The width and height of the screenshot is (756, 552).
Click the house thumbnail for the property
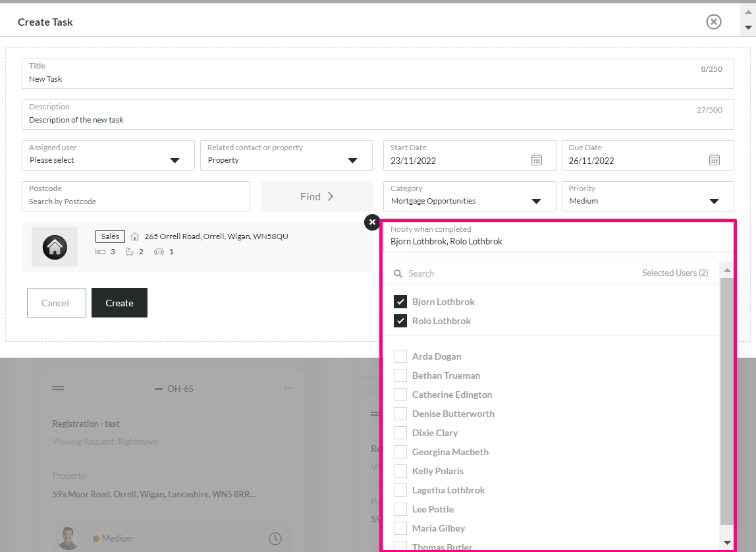pyautogui.click(x=55, y=247)
